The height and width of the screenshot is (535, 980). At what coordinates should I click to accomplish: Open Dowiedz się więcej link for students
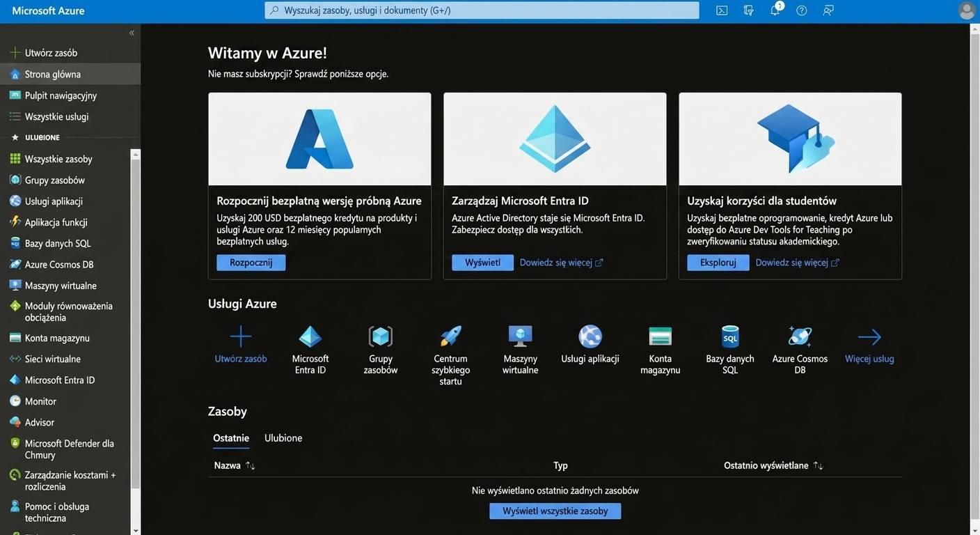point(797,263)
